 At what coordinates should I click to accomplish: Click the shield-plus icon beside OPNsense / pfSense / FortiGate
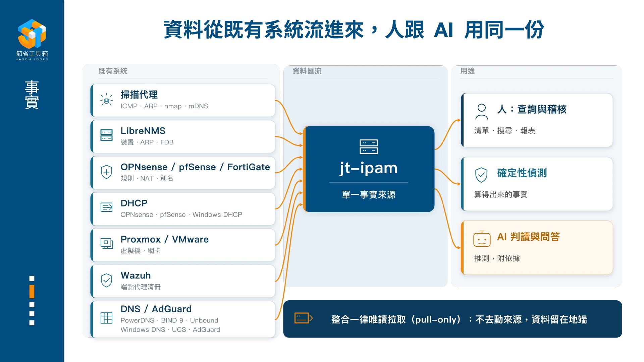pyautogui.click(x=106, y=172)
